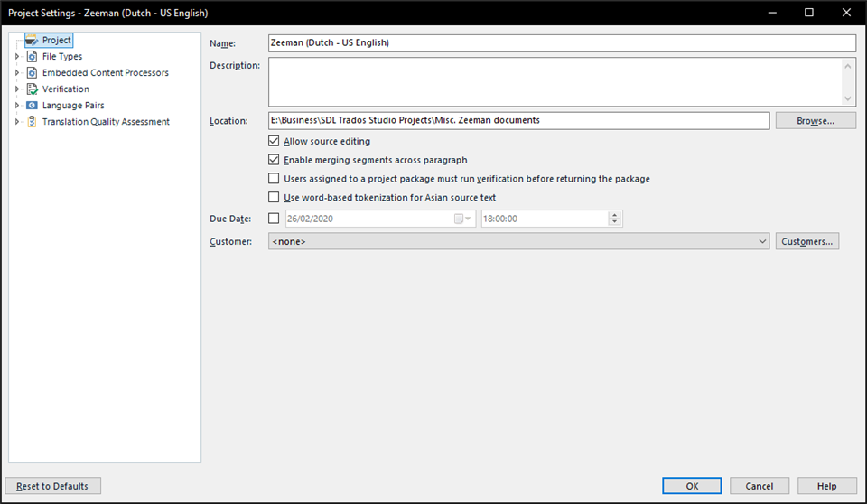This screenshot has height=504, width=867.
Task: Open the Embedded Content Processors node
Action: pyautogui.click(x=105, y=72)
